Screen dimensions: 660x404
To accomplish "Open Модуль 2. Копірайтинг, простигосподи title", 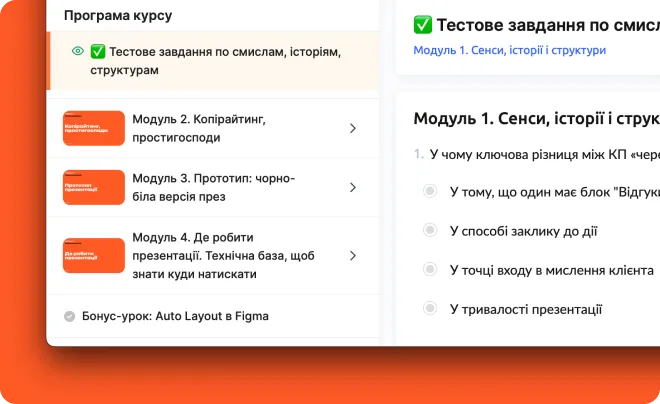I will pos(199,128).
